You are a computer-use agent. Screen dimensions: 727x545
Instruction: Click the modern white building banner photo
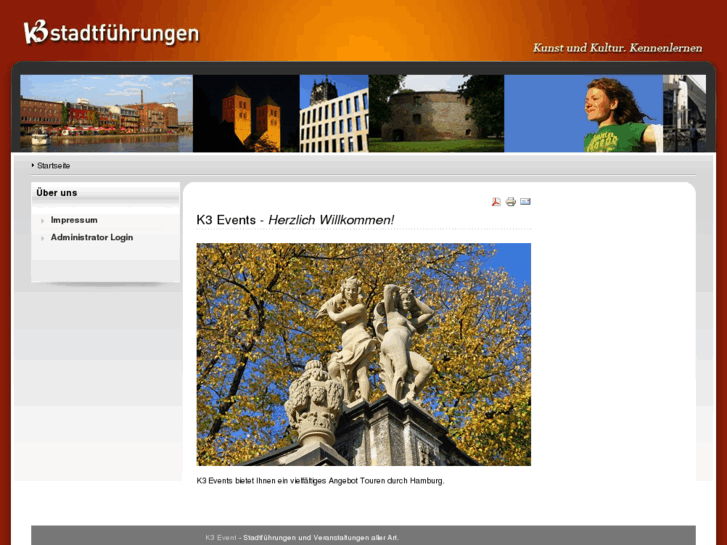point(334,114)
